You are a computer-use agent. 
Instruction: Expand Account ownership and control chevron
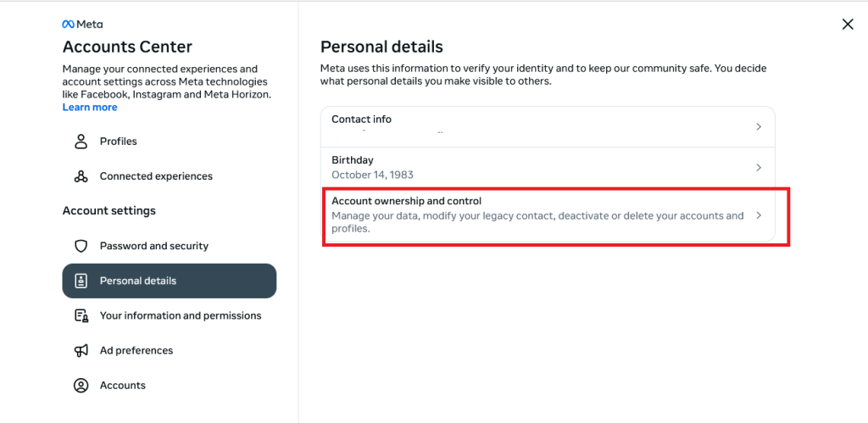[759, 215]
